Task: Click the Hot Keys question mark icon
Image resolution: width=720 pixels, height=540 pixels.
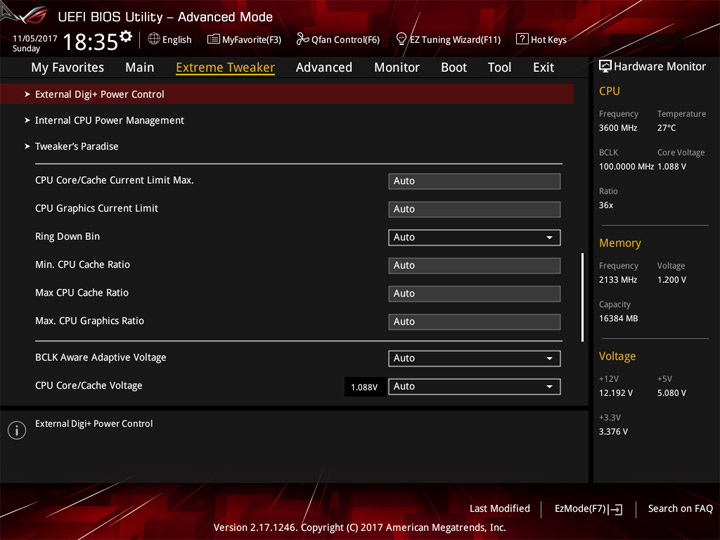Action: 522,39
